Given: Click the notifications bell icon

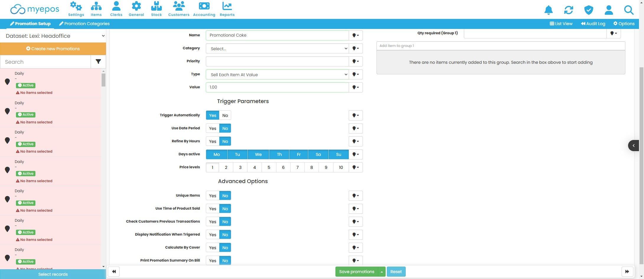Looking at the screenshot, I should click(x=548, y=10).
